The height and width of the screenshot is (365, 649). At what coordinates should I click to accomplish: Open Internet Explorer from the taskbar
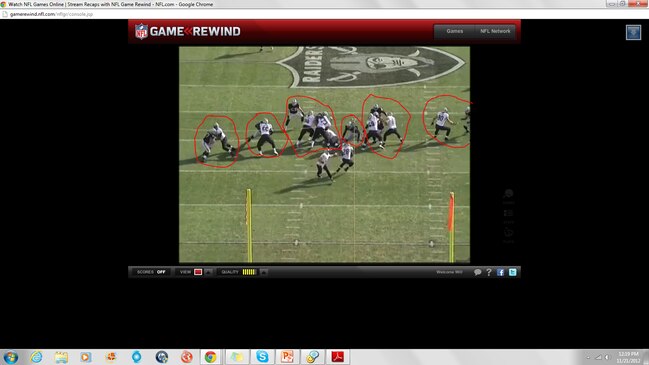coord(36,357)
